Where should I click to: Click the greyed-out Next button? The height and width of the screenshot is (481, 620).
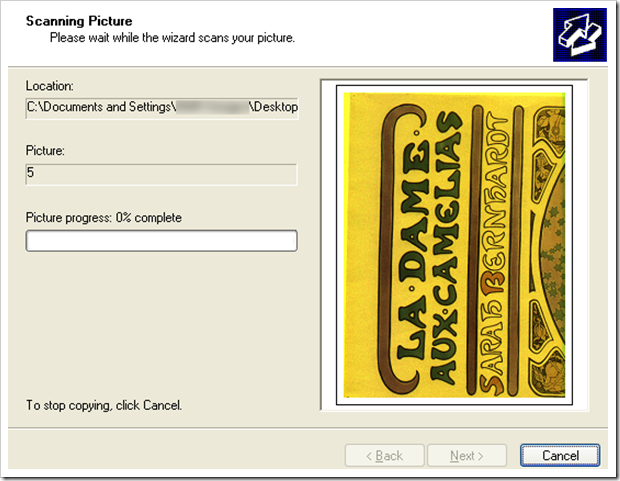[x=466, y=456]
